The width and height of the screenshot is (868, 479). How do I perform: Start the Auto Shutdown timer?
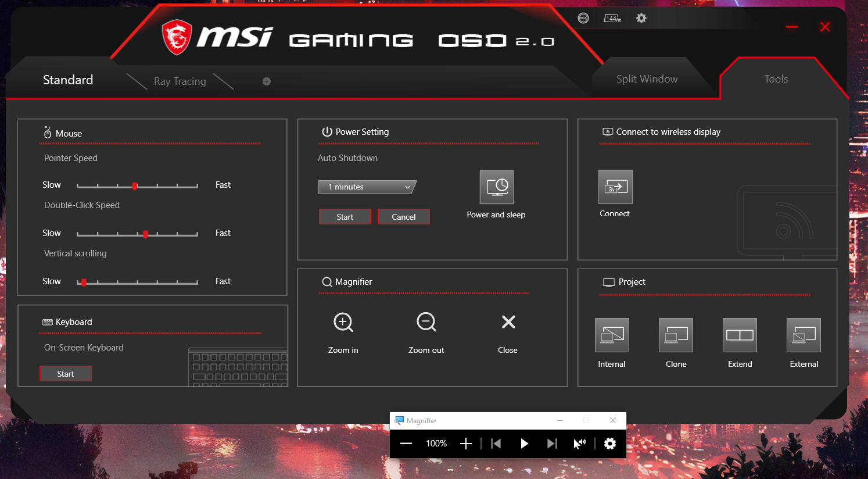coord(345,217)
